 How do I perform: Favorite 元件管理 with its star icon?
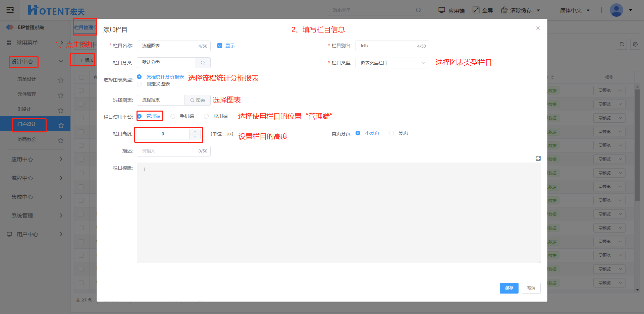[x=61, y=95]
